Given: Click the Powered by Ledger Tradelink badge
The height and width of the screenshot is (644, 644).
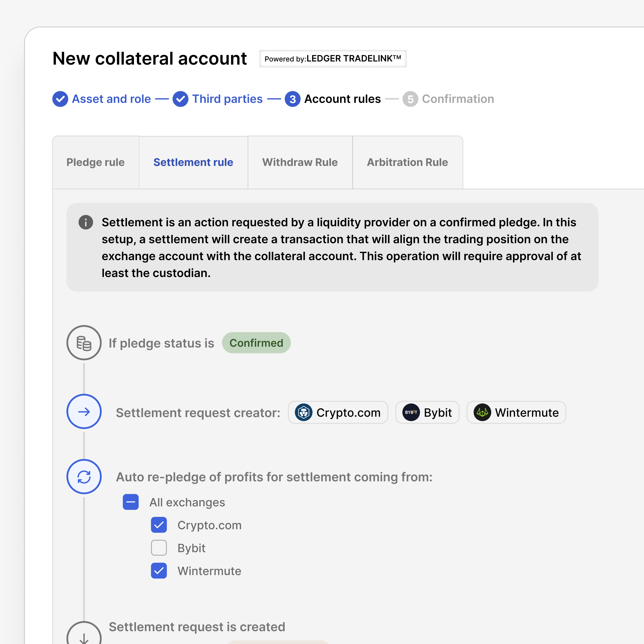Looking at the screenshot, I should click(333, 59).
